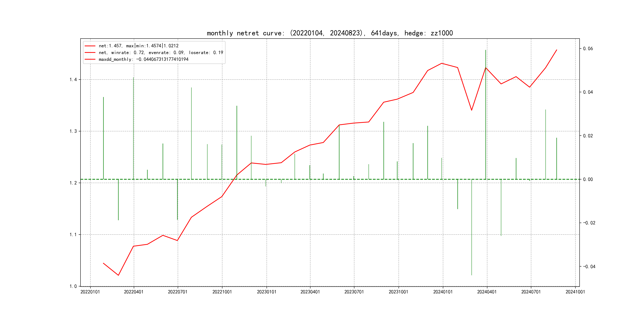
Task: Click the 20231001 x-axis tick label
Action: tap(398, 292)
